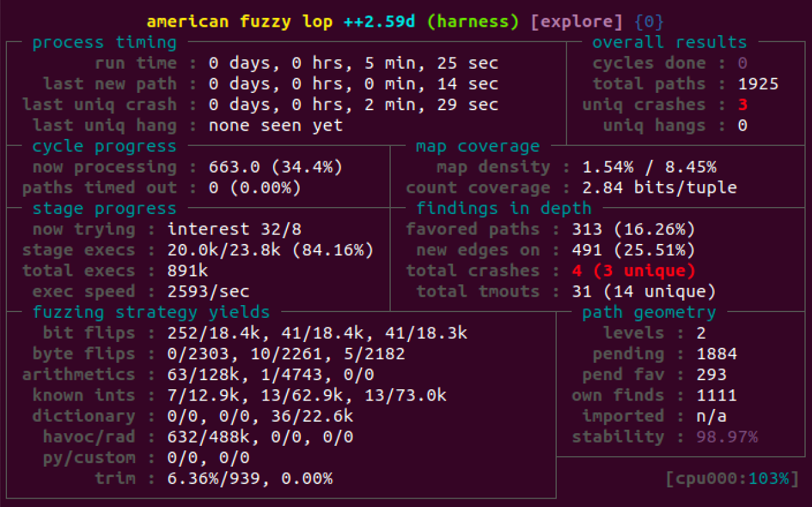Click byte flips value '0/2303, 10/2261, 5/2182'
This screenshot has width=812, height=507.
pos(286,353)
